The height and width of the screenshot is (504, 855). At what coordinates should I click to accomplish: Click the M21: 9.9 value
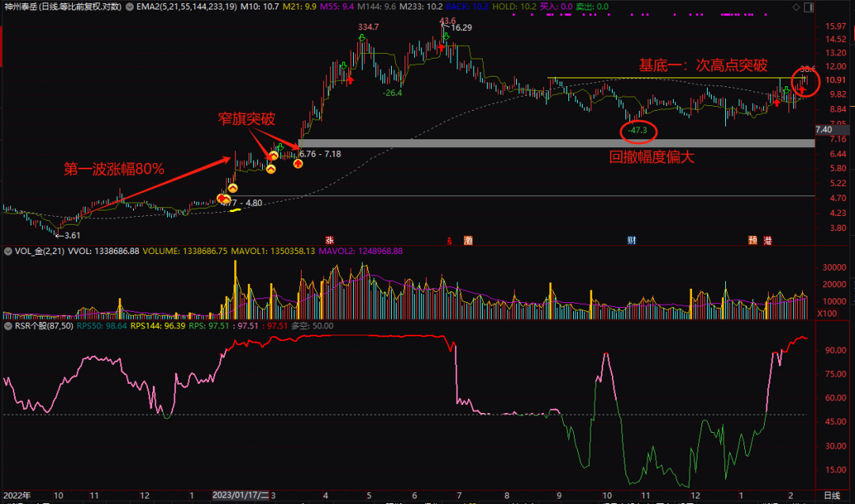[299, 7]
